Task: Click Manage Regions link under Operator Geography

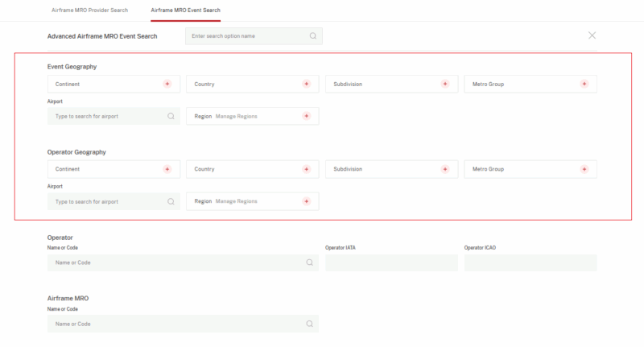Action: (237, 201)
